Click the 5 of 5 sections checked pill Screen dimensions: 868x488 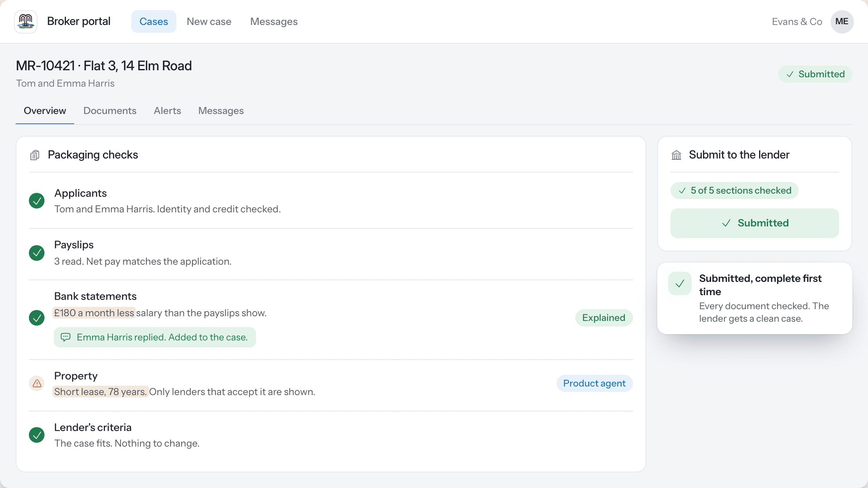pos(734,191)
